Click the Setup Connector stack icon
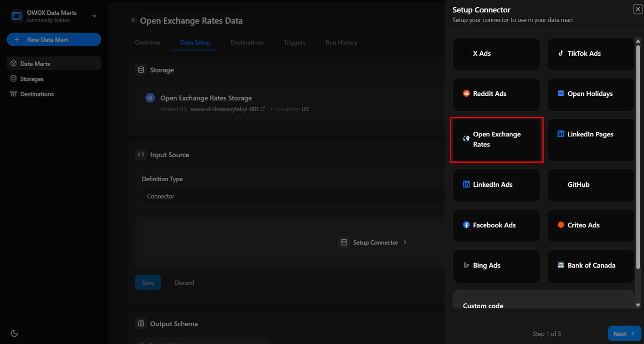The image size is (644, 344). pos(344,243)
